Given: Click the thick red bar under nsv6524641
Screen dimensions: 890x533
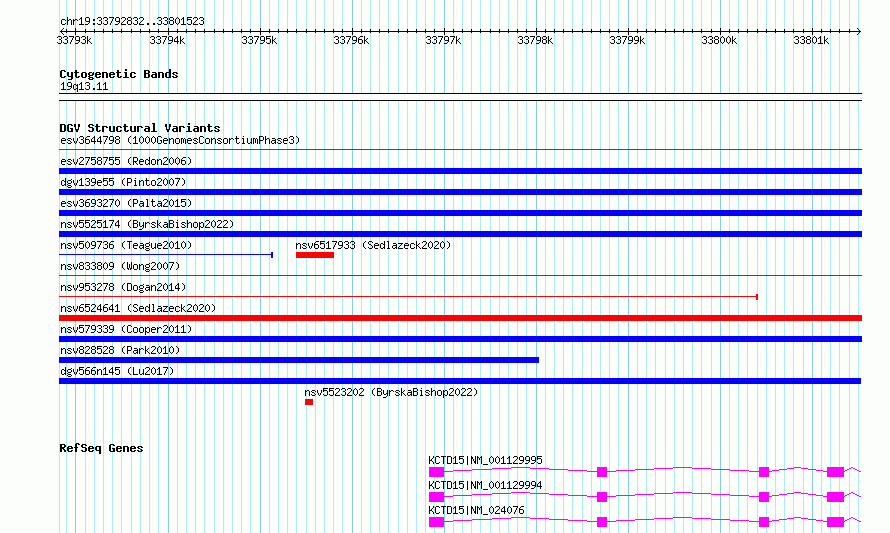Looking at the screenshot, I should (460, 318).
